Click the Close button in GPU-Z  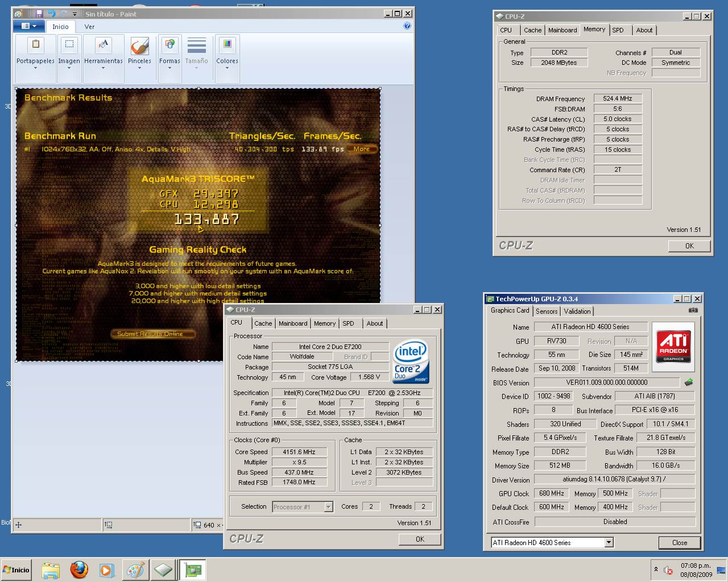pyautogui.click(x=680, y=542)
